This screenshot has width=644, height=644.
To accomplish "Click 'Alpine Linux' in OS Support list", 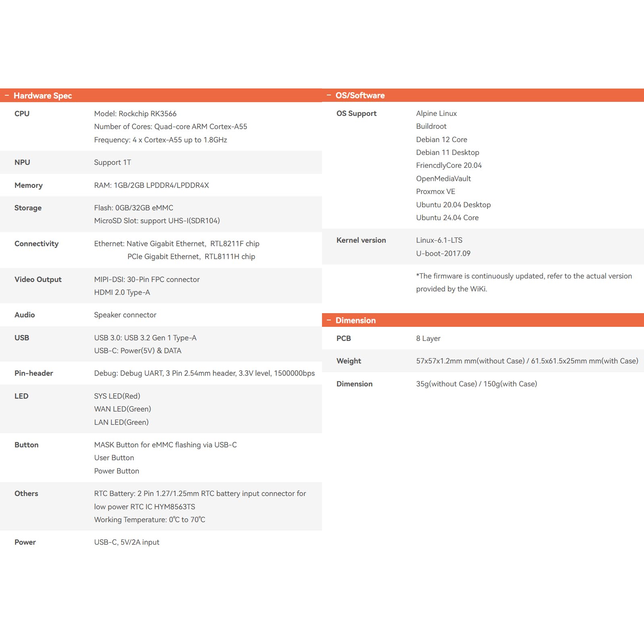I will [437, 114].
